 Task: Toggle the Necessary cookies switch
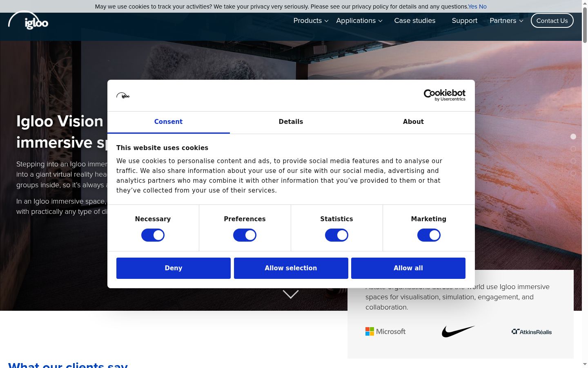click(153, 235)
